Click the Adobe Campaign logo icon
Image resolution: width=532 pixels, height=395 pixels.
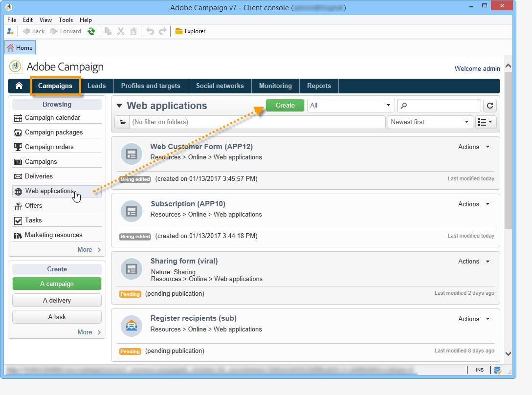point(15,66)
